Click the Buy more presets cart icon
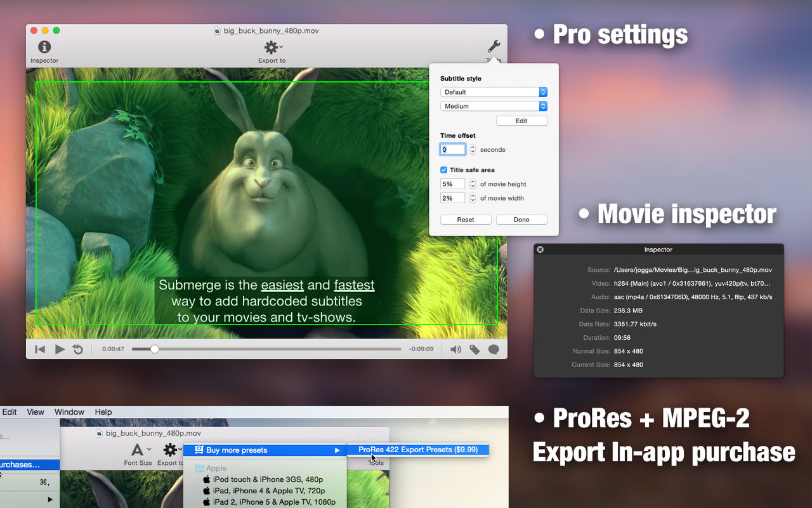 pyautogui.click(x=199, y=450)
